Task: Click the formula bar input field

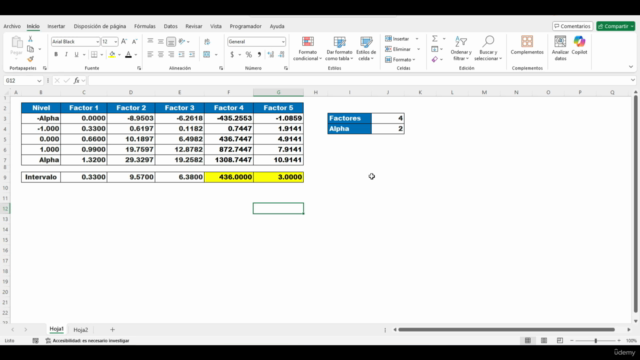Action: (x=359, y=80)
